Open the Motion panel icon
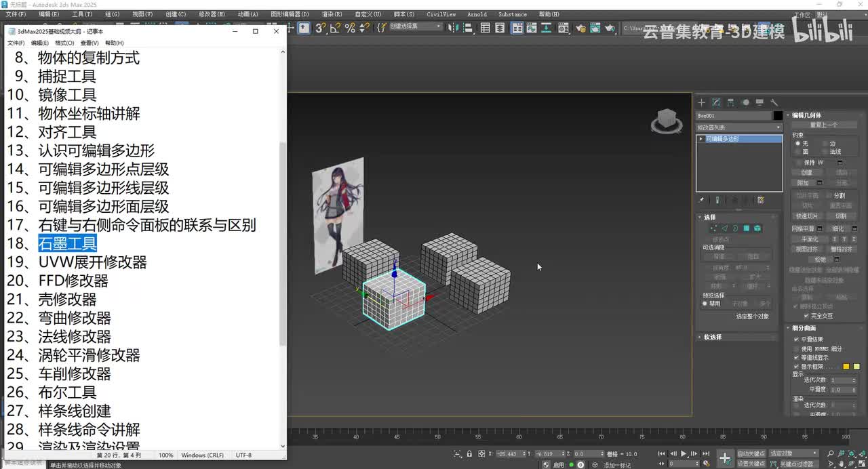Viewport: 868px width, 469px height. (745, 103)
